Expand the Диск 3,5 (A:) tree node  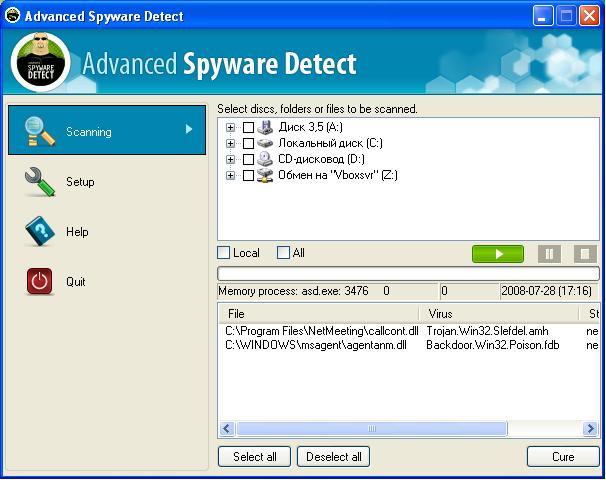pyautogui.click(x=230, y=128)
